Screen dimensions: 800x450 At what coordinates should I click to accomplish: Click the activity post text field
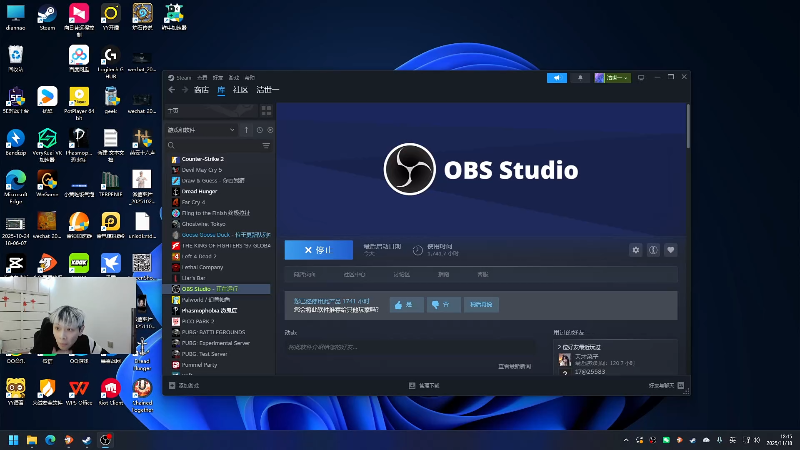click(410, 347)
